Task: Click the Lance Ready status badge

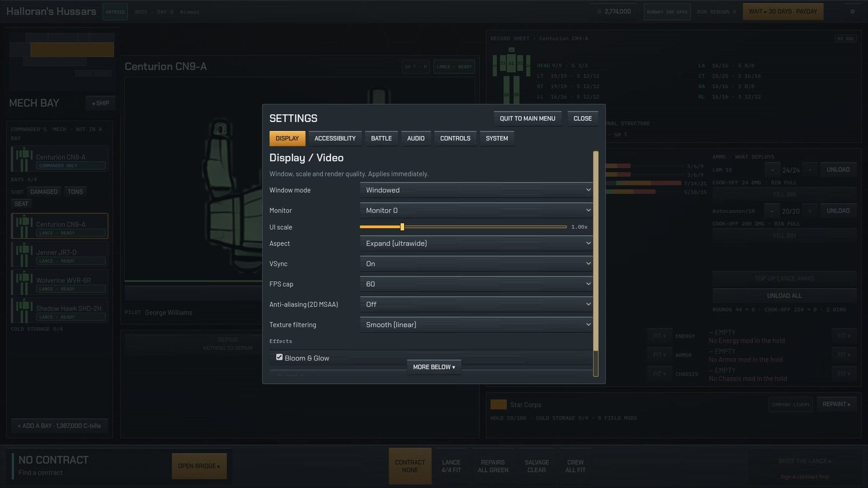Action: click(x=455, y=67)
